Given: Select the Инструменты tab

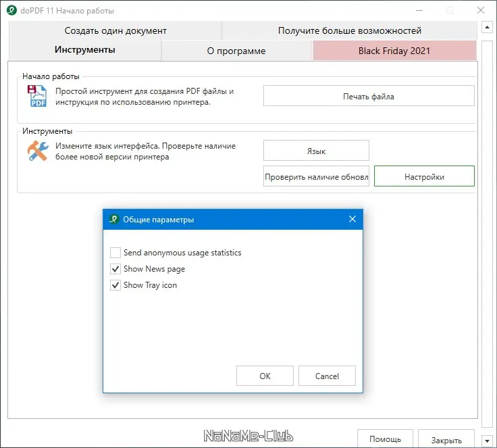Looking at the screenshot, I should click(84, 49).
